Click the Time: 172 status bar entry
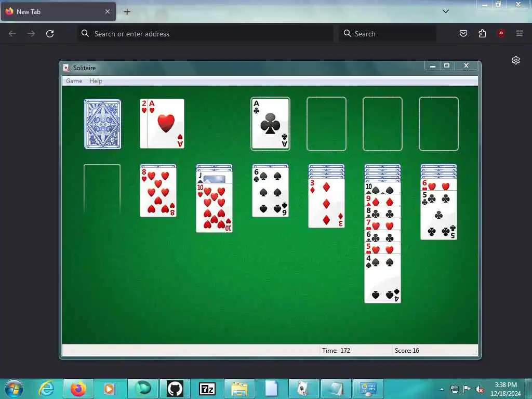This screenshot has height=399, width=532. (336, 351)
